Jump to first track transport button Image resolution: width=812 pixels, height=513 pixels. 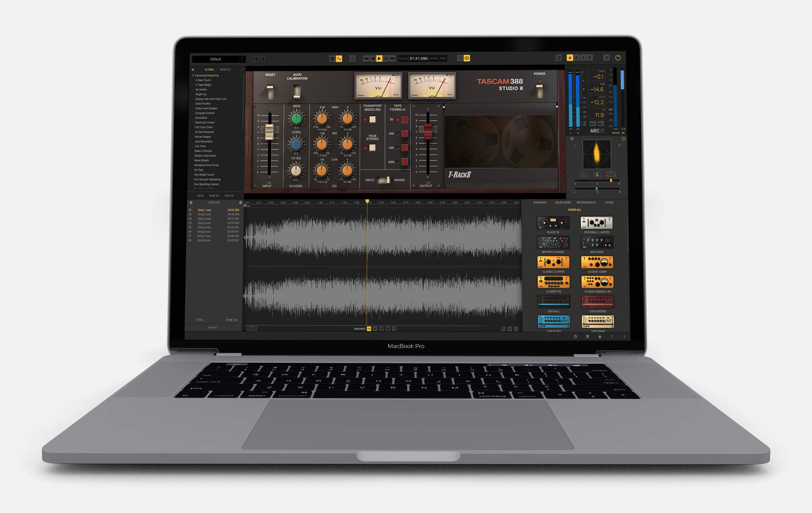(366, 59)
